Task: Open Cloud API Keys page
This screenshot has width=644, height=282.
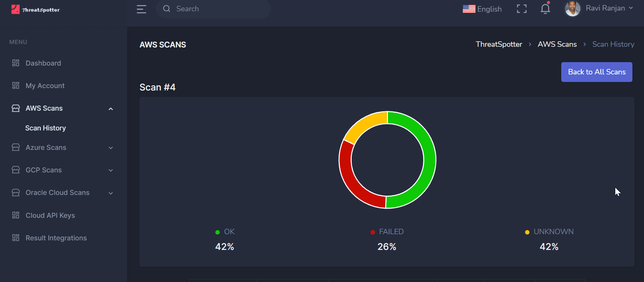Action: (x=50, y=215)
